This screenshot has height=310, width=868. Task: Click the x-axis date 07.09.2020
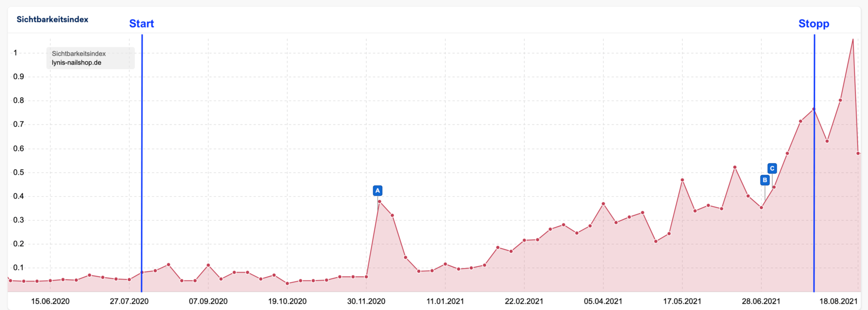[x=208, y=301]
